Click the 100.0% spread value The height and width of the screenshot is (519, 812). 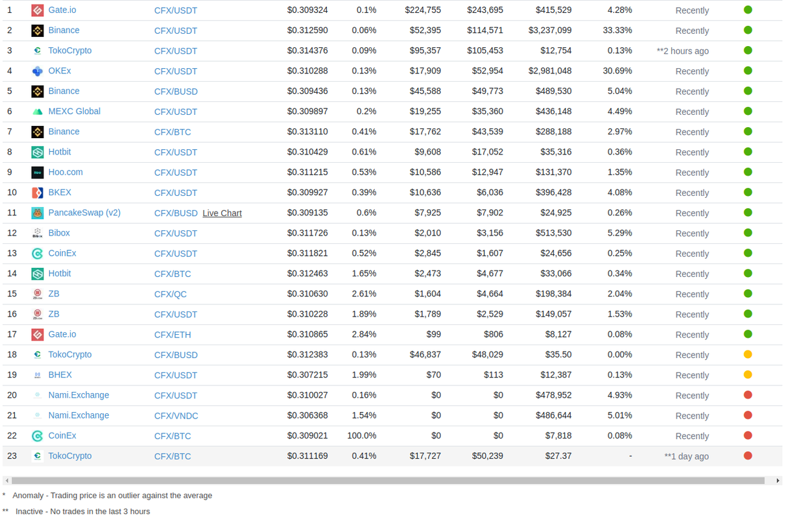361,435
